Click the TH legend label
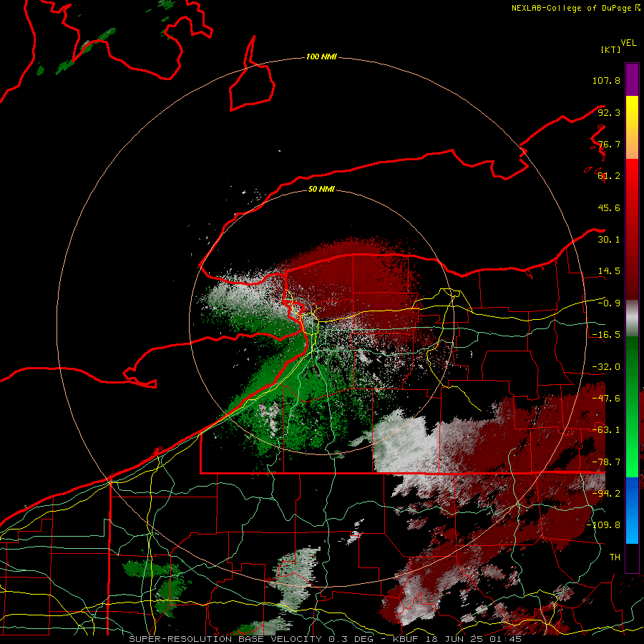The width and height of the screenshot is (644, 644). coord(615,557)
